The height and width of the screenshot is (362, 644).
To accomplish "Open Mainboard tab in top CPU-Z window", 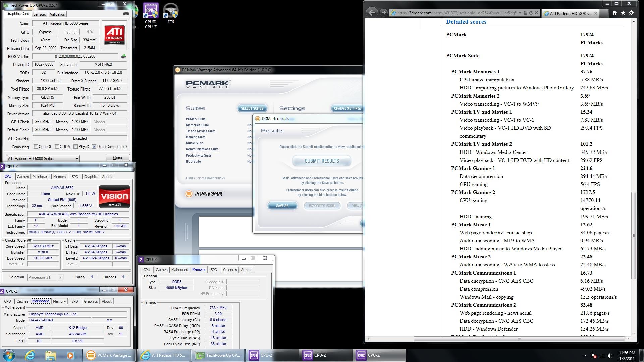I will click(x=41, y=177).
